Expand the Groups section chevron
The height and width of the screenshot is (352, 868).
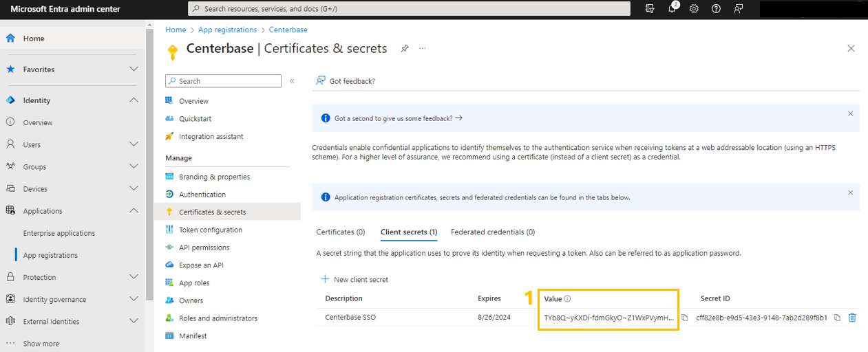click(134, 166)
